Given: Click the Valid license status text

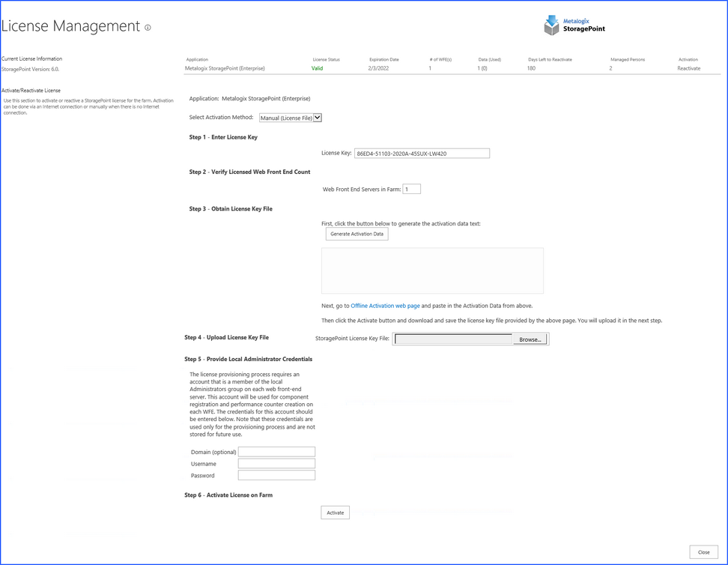Looking at the screenshot, I should pyautogui.click(x=317, y=68).
